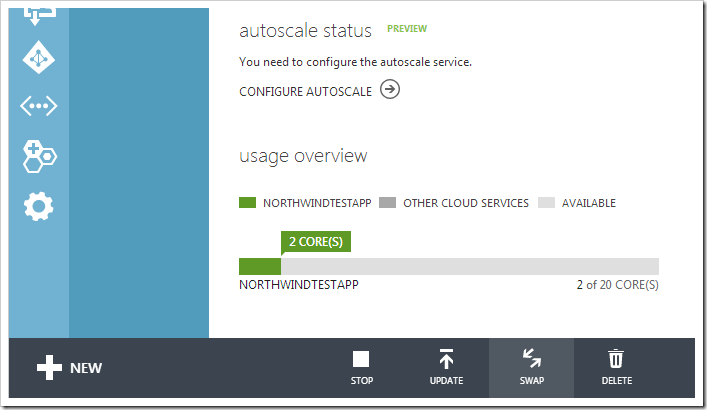Click the 2 CORE(S) tooltip label

coord(316,242)
